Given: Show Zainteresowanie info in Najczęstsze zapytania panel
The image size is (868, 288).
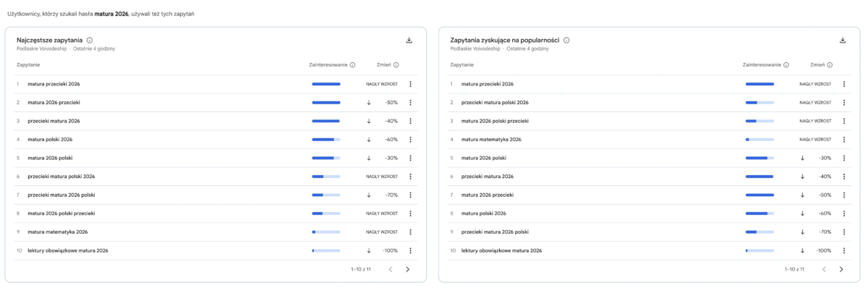Looking at the screenshot, I should (x=352, y=65).
